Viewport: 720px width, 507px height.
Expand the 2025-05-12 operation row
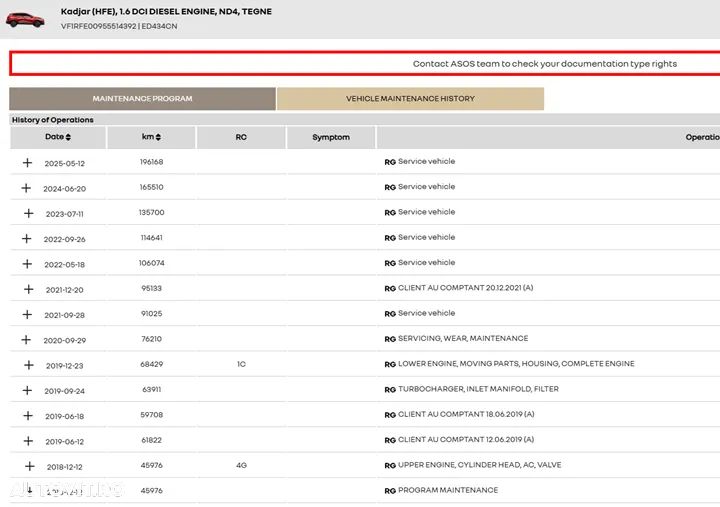[x=28, y=163]
